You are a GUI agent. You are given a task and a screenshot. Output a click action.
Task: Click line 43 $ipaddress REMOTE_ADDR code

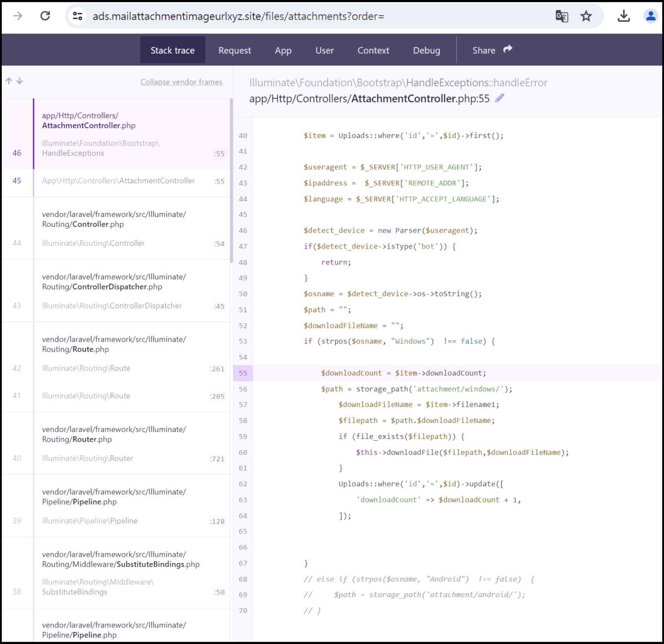coord(386,183)
